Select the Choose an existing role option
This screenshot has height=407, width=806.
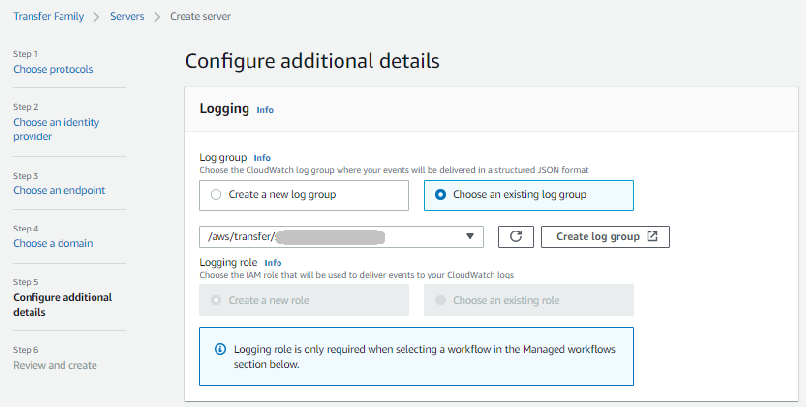pos(441,300)
